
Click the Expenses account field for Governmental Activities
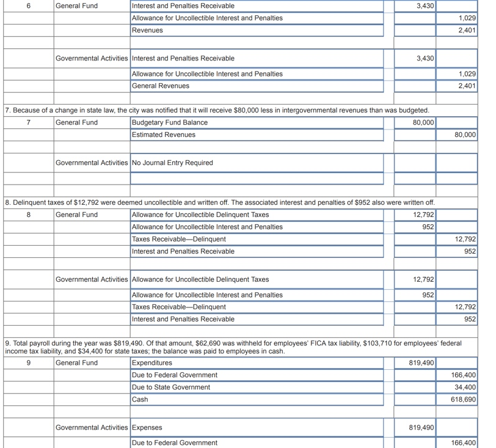[257, 427]
